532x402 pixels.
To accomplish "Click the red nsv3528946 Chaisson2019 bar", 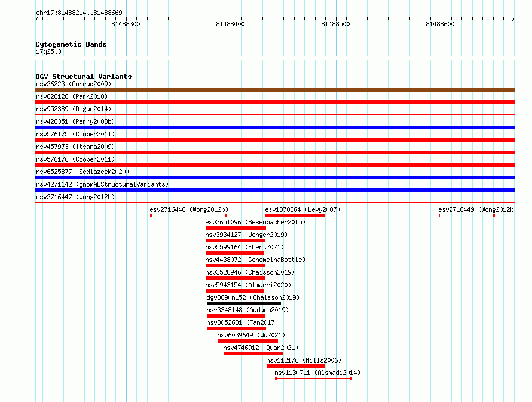I will 235,278.
